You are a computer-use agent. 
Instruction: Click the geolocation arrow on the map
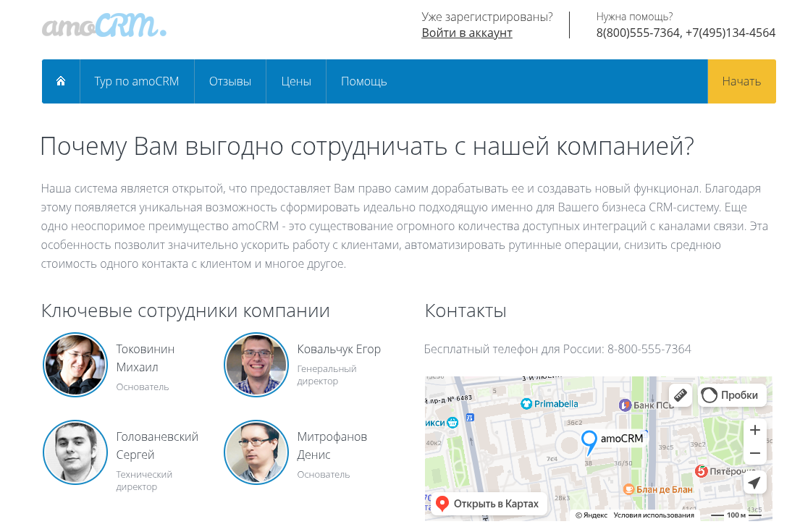click(754, 482)
